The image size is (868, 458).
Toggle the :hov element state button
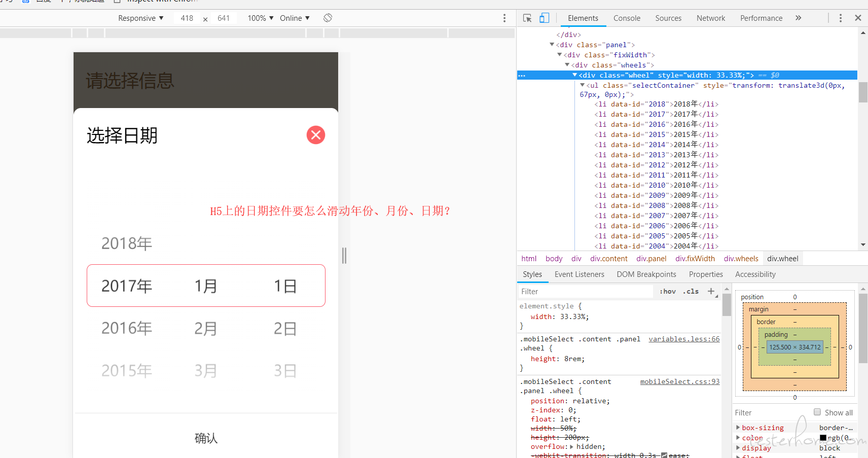[668, 291]
